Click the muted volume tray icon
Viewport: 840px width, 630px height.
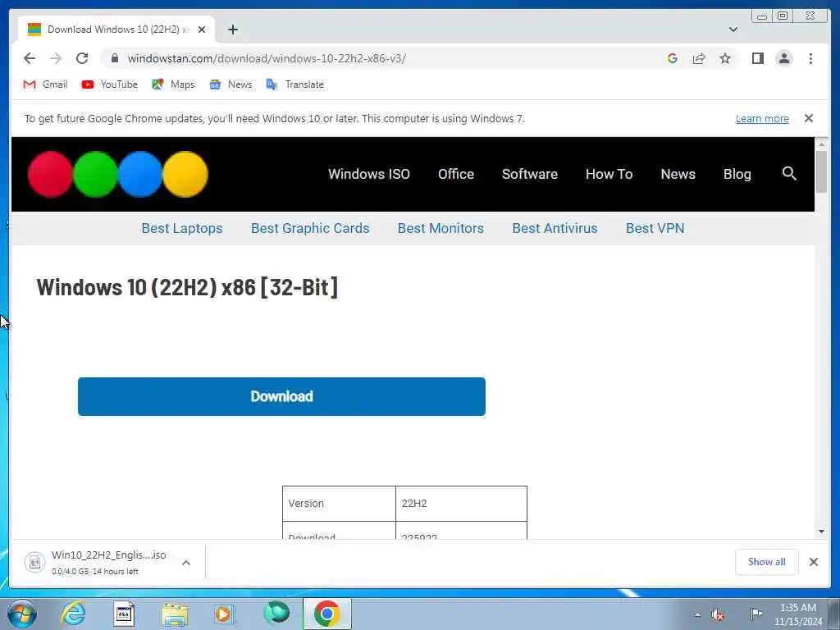tap(718, 614)
